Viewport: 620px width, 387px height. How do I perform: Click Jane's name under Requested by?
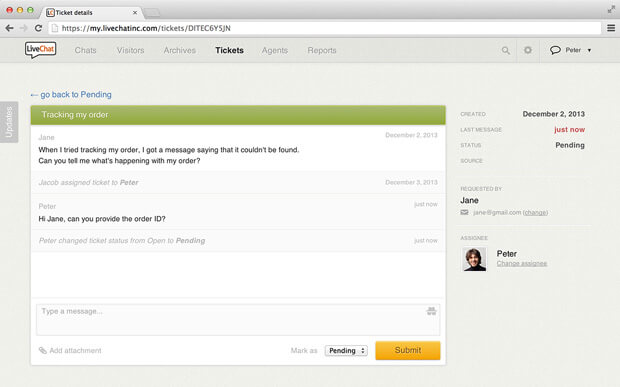click(469, 200)
